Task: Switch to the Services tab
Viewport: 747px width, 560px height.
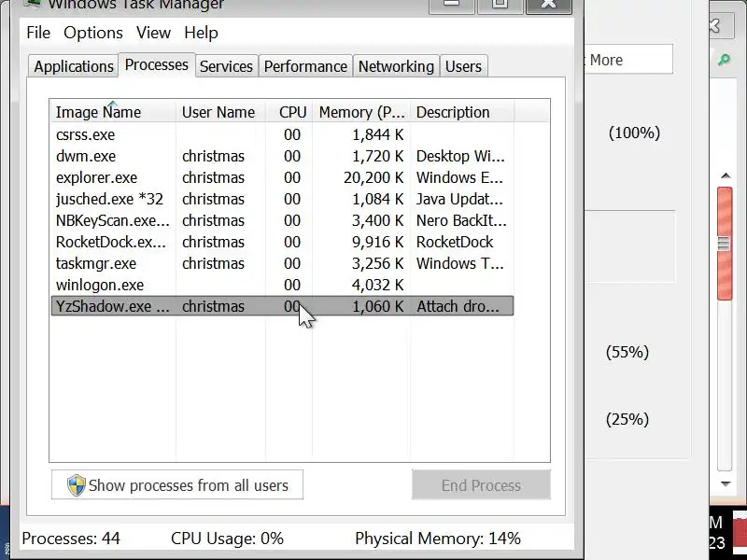Action: (x=226, y=66)
